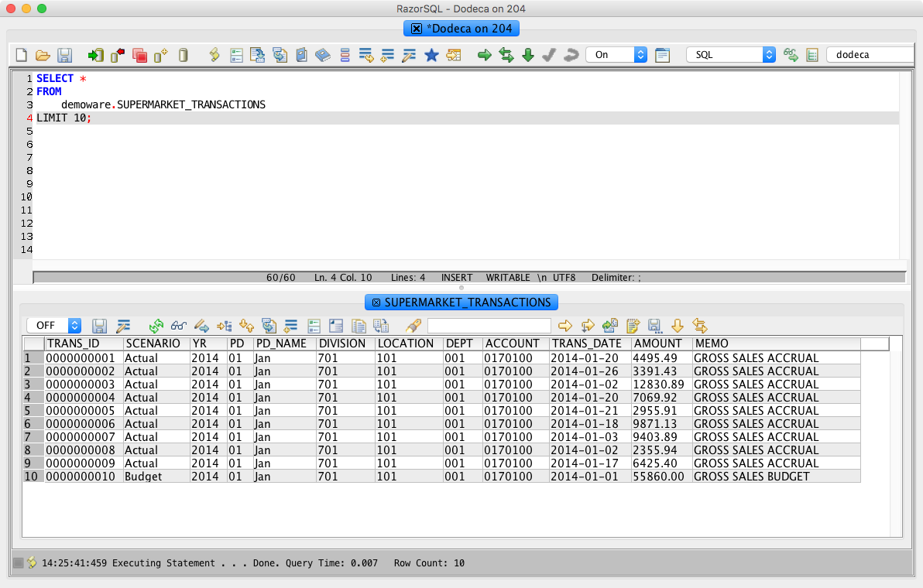
Task: Open the SQL language dropdown
Action: (730, 55)
